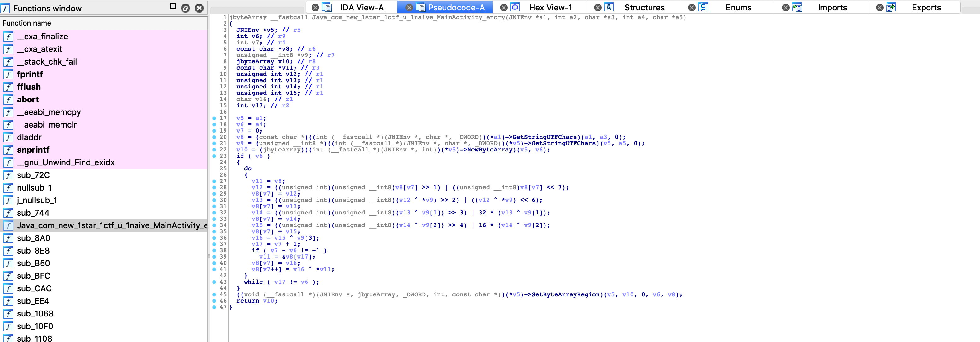Image resolution: width=980 pixels, height=342 pixels.
Task: Click GetStringUTFChars call on line 20
Action: click(x=545, y=137)
